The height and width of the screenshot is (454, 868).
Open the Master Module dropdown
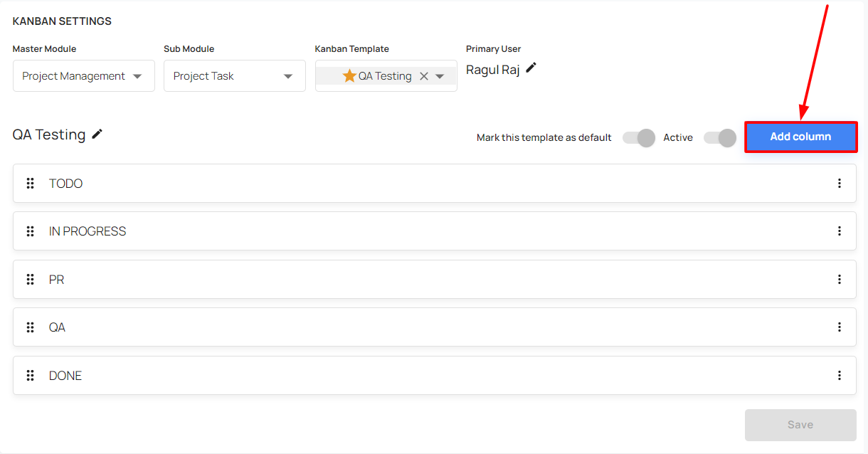tap(84, 76)
